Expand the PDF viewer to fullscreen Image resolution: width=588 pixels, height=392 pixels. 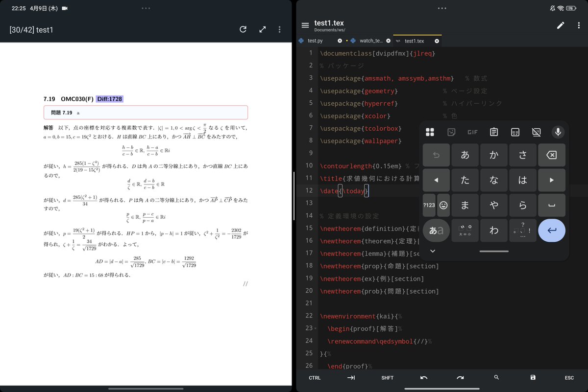pyautogui.click(x=262, y=29)
